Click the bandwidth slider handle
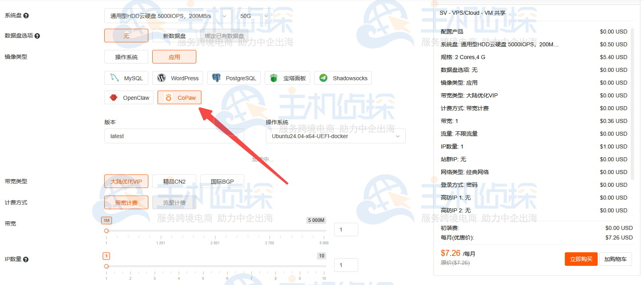This screenshot has width=644, height=285. tap(106, 231)
